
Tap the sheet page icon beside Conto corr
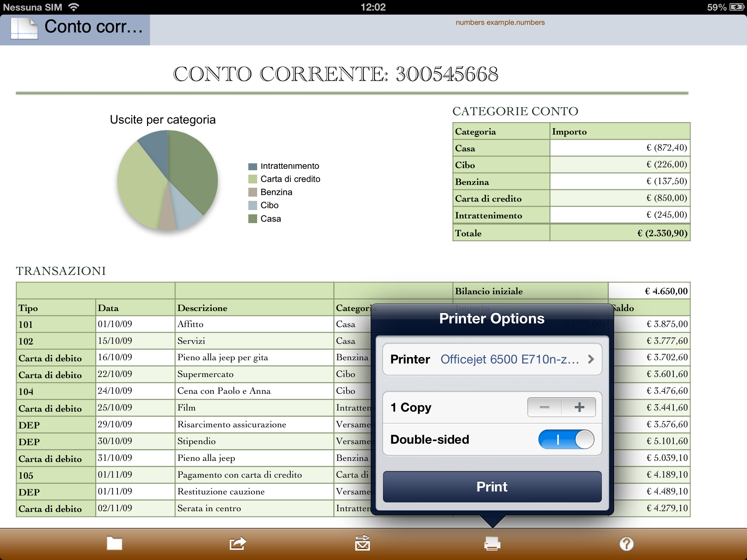coord(24,28)
